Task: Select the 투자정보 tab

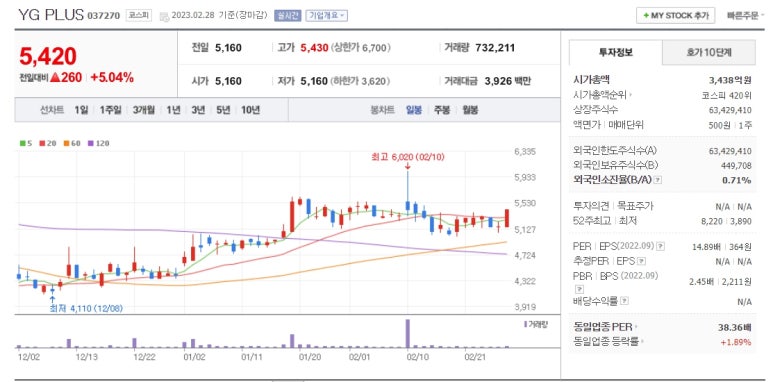Action: [x=616, y=53]
